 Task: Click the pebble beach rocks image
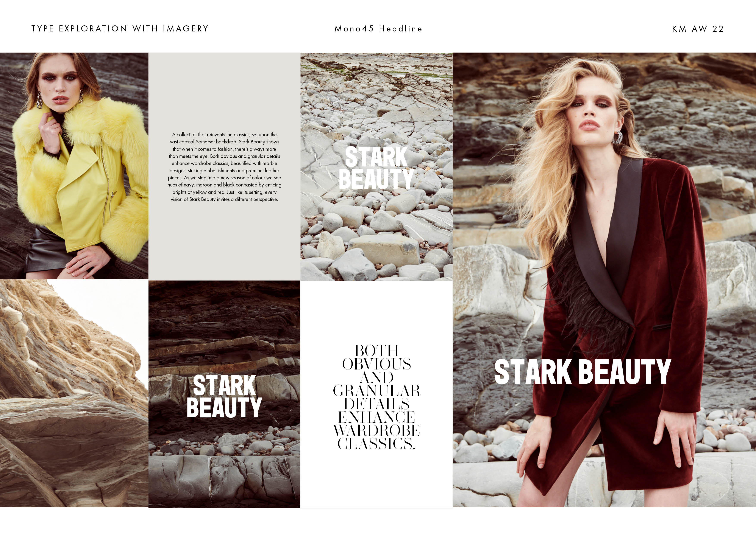pyautogui.click(x=376, y=237)
